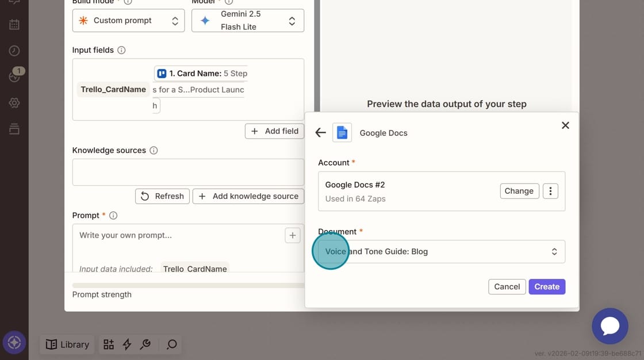The image size is (644, 360).
Task: Open the Build mode Custom prompt dropdown
Action: click(x=128, y=21)
